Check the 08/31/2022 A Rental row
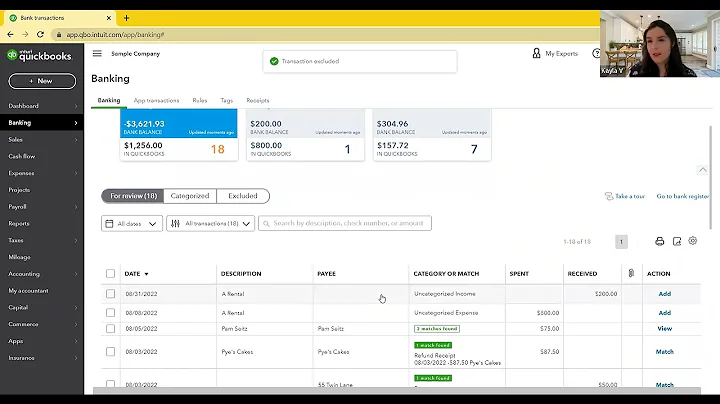This screenshot has width=720, height=404. tap(110, 293)
